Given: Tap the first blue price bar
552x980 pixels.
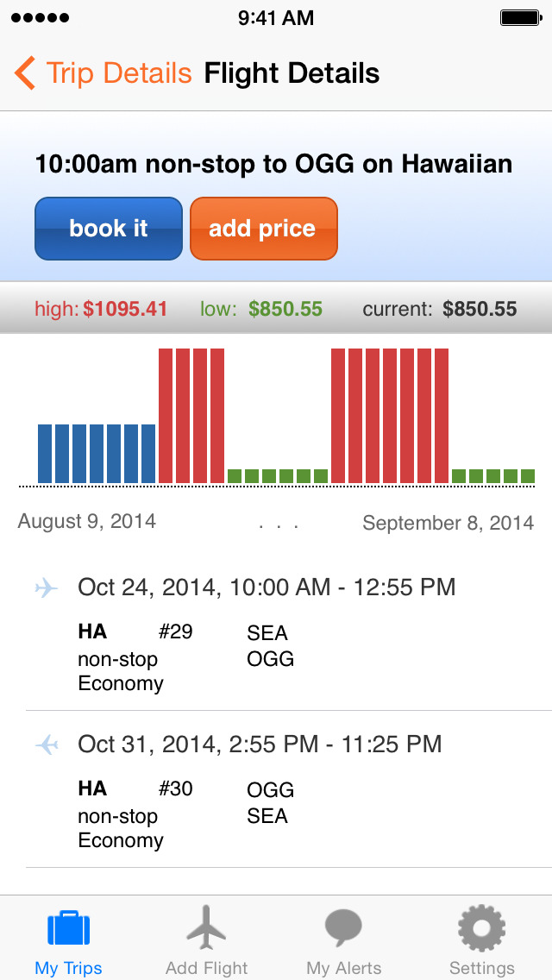Looking at the screenshot, I should click(x=45, y=454).
